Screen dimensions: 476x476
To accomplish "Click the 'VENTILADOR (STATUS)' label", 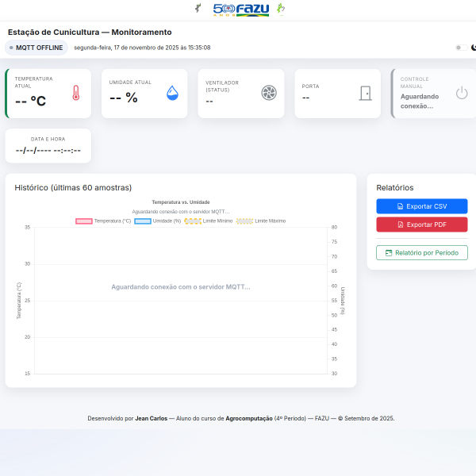I will pos(222,86).
